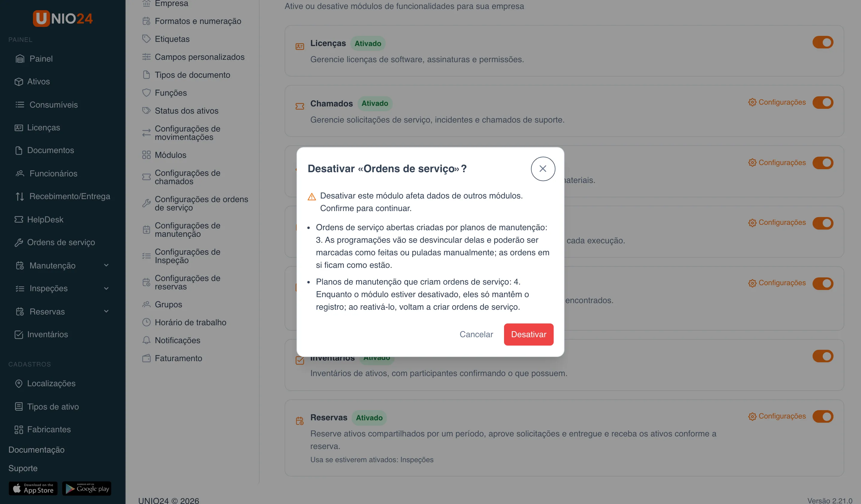The width and height of the screenshot is (861, 504).
Task: Click Reservas module calendar icon
Action: [300, 421]
